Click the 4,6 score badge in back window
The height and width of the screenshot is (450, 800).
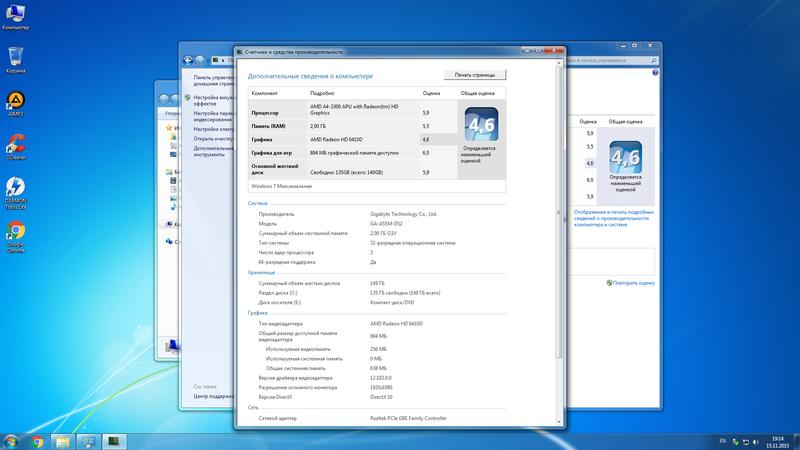tap(626, 157)
